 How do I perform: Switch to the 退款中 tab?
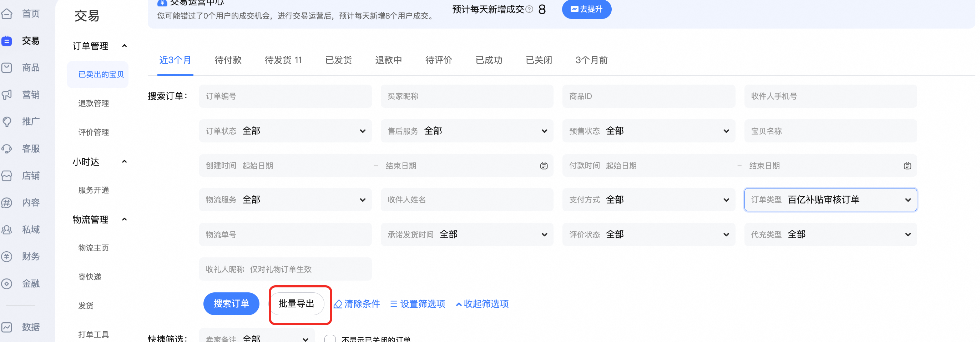(x=388, y=60)
